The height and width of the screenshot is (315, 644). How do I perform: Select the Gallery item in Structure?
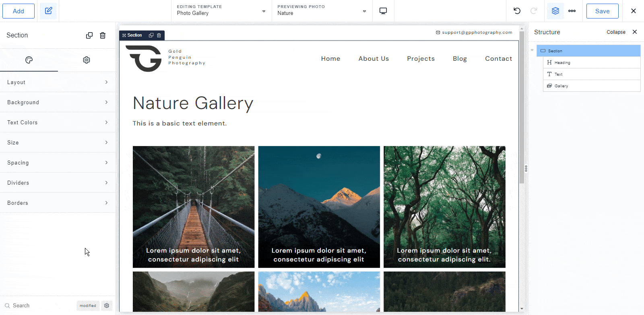561,86
